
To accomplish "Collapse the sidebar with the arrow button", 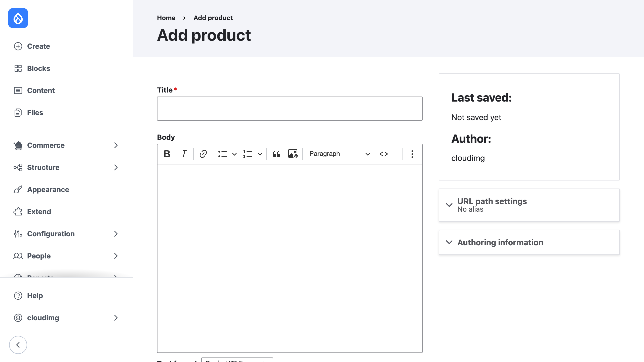I will (x=18, y=345).
